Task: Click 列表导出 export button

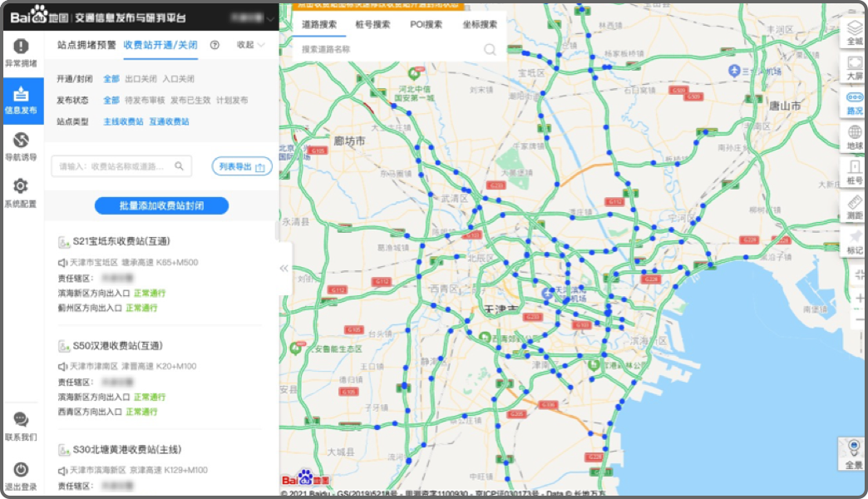Action: point(242,166)
